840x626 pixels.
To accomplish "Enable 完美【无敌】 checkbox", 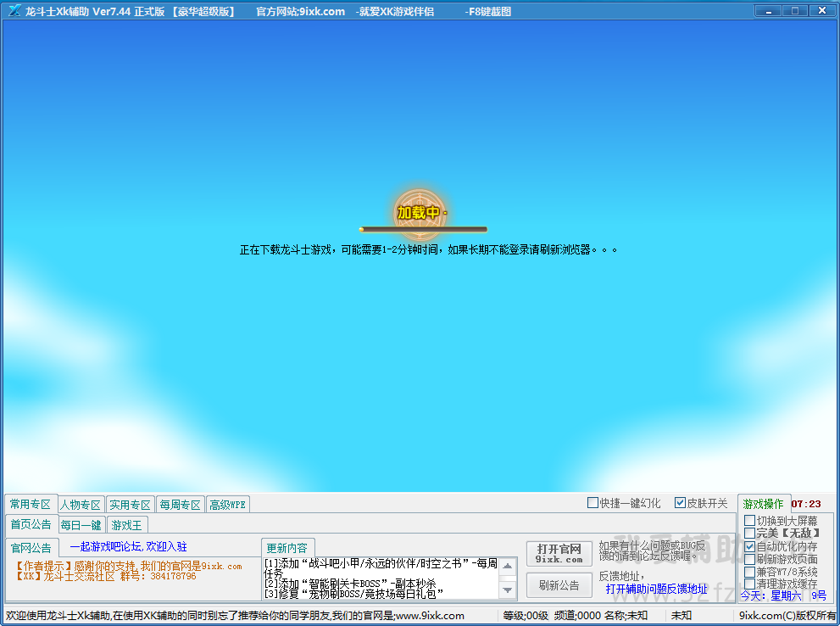I will point(749,534).
